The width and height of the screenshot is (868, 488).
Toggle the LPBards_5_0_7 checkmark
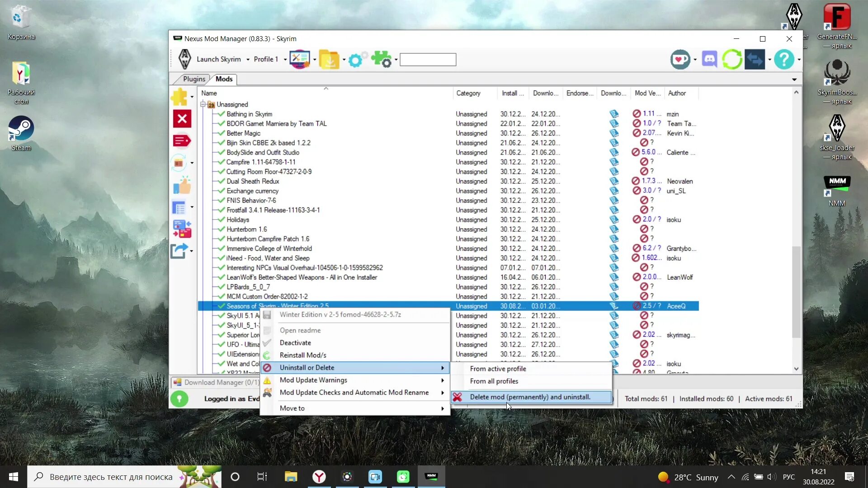[x=221, y=286]
